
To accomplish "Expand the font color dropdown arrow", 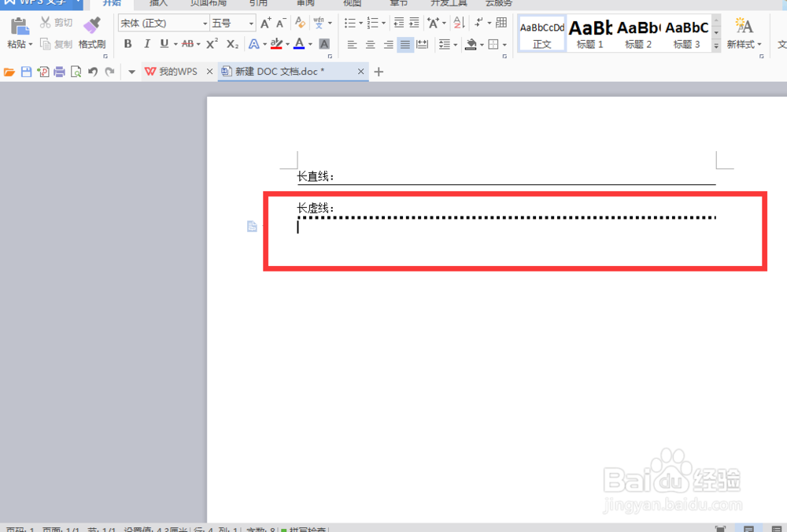I will coord(310,44).
